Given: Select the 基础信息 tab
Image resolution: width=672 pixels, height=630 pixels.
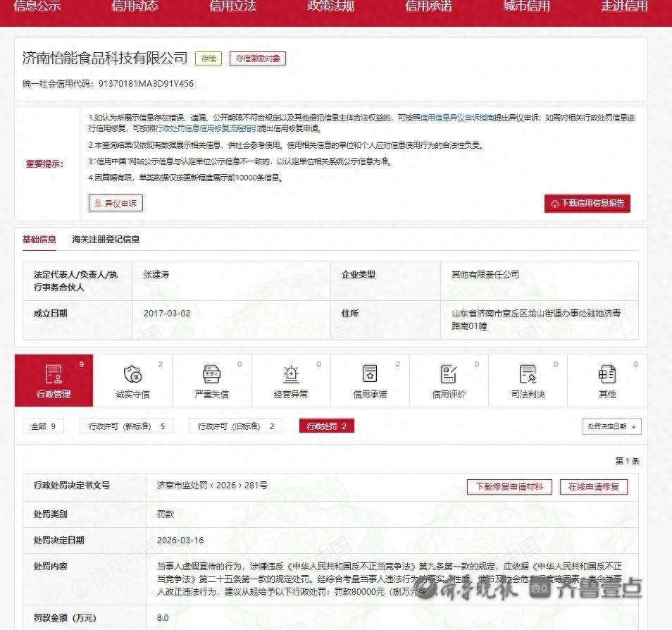Looking at the screenshot, I should (x=39, y=240).
